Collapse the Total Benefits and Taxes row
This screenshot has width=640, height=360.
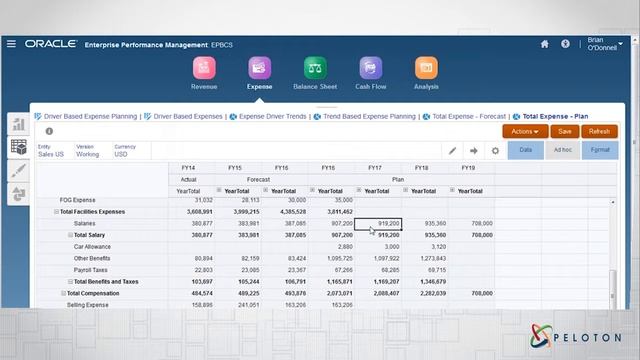coord(70,282)
